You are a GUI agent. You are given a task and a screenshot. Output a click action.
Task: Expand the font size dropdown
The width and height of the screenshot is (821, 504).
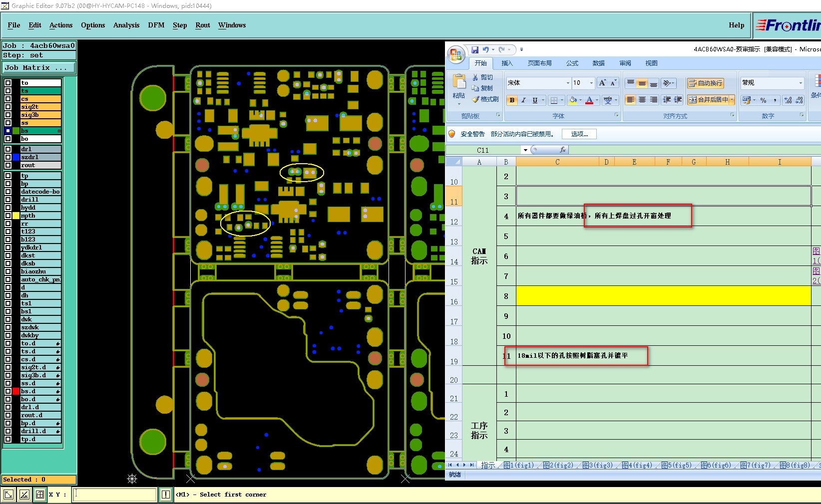click(591, 83)
